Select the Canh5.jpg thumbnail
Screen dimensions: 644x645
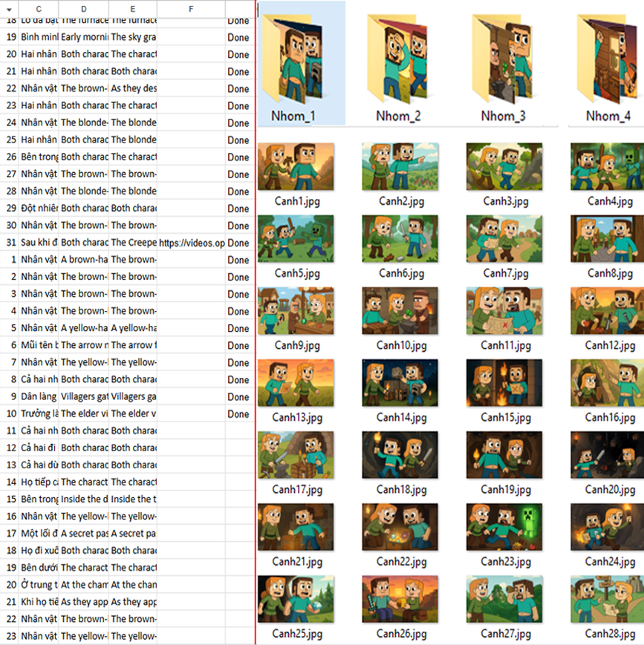pyautogui.click(x=296, y=238)
